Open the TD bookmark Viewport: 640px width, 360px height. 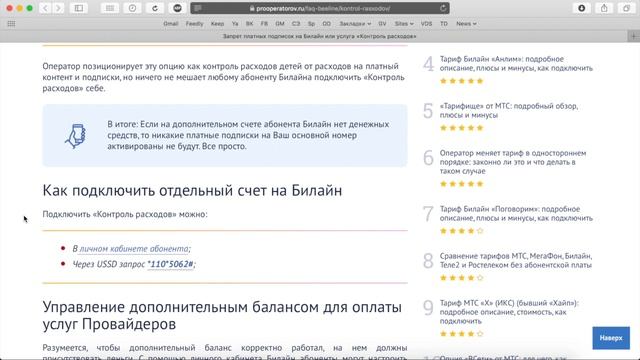[x=444, y=24]
